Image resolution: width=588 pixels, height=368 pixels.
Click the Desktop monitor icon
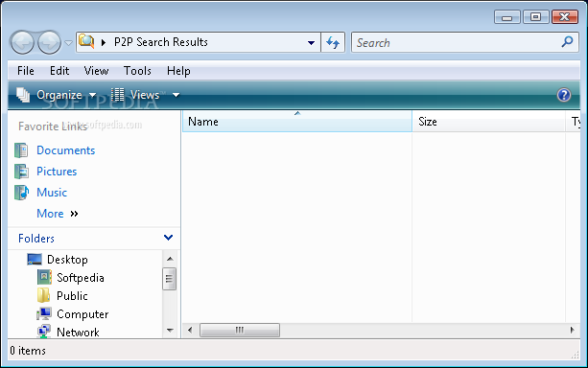pos(35,259)
